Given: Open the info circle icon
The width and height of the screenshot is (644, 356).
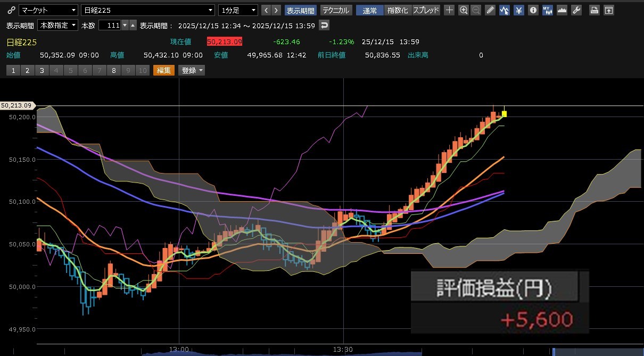Looking at the screenshot, I should point(533,10).
